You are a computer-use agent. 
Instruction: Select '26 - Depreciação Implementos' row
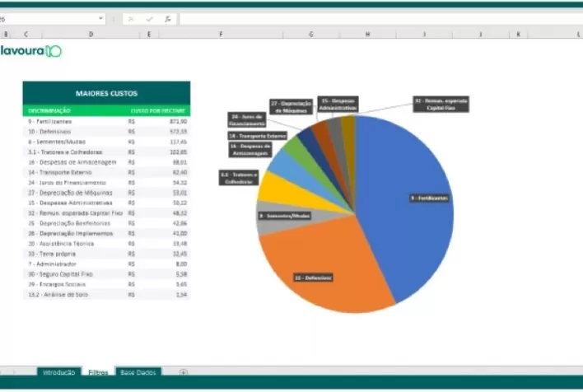coord(106,233)
